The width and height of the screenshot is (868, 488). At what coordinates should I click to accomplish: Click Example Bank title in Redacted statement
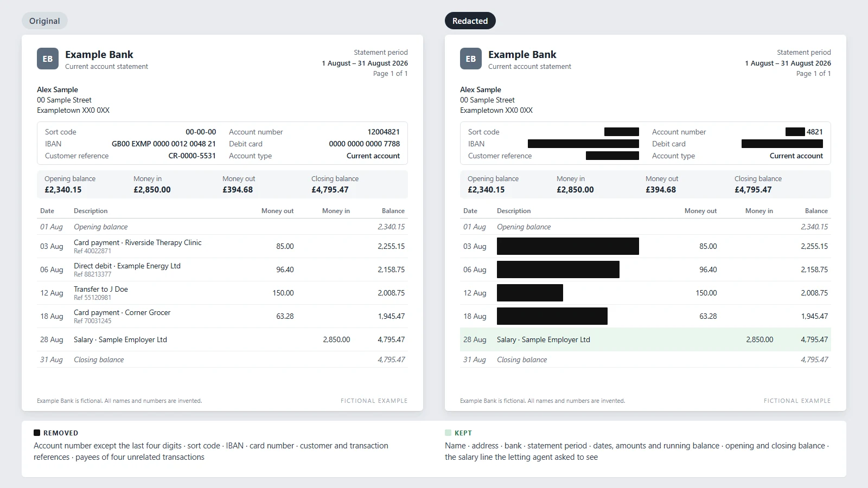click(x=522, y=54)
